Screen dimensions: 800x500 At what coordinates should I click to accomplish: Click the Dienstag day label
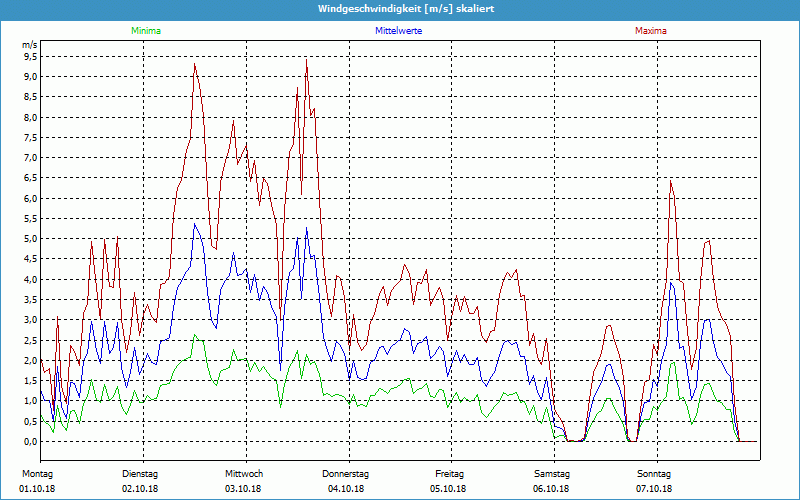click(140, 474)
